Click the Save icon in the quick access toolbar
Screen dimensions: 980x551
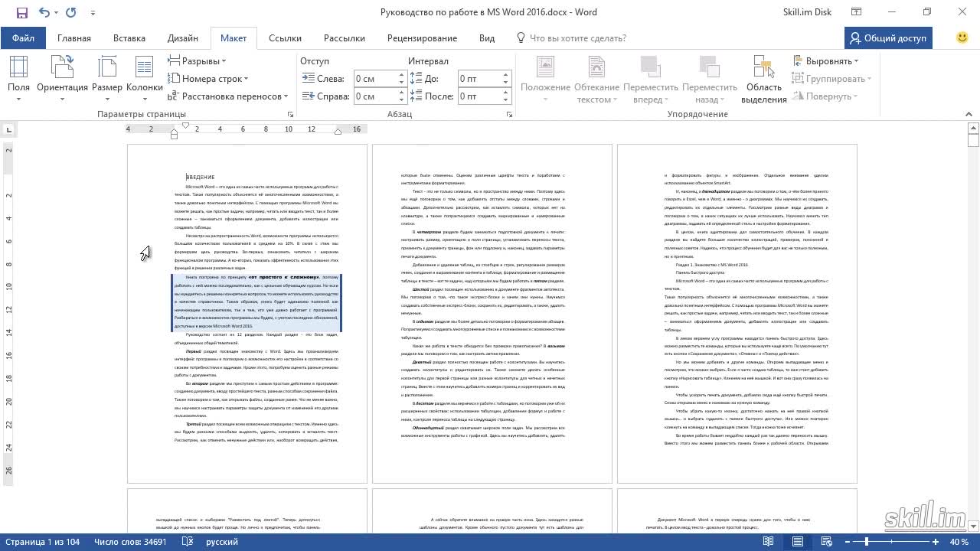click(x=21, y=12)
